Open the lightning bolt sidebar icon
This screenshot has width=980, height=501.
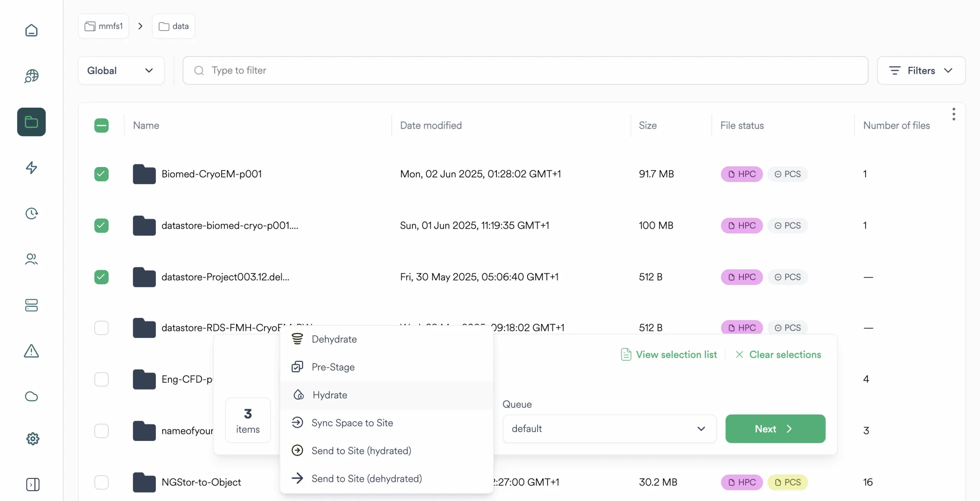pyautogui.click(x=31, y=167)
